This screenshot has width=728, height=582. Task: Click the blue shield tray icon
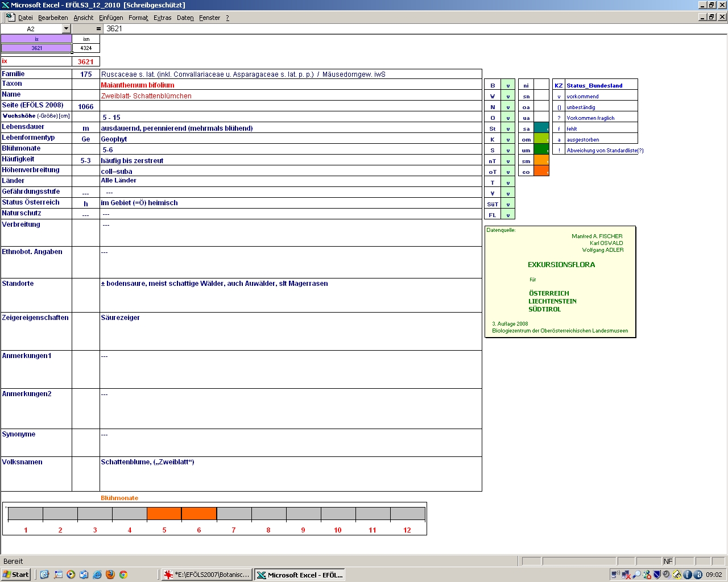[x=657, y=575]
